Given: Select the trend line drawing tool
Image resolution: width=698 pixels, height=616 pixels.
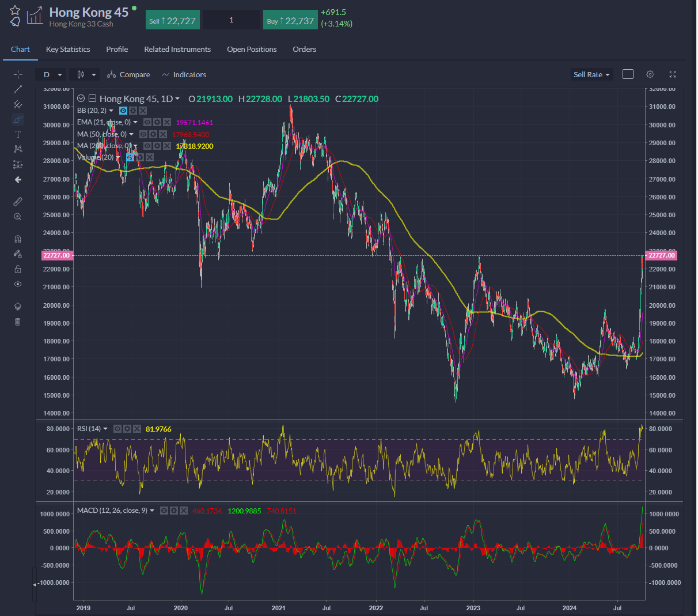Looking at the screenshot, I should click(18, 89).
